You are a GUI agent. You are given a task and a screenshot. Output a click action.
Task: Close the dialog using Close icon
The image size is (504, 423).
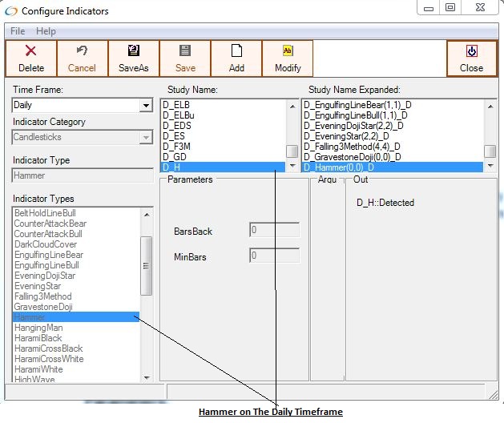point(471,51)
